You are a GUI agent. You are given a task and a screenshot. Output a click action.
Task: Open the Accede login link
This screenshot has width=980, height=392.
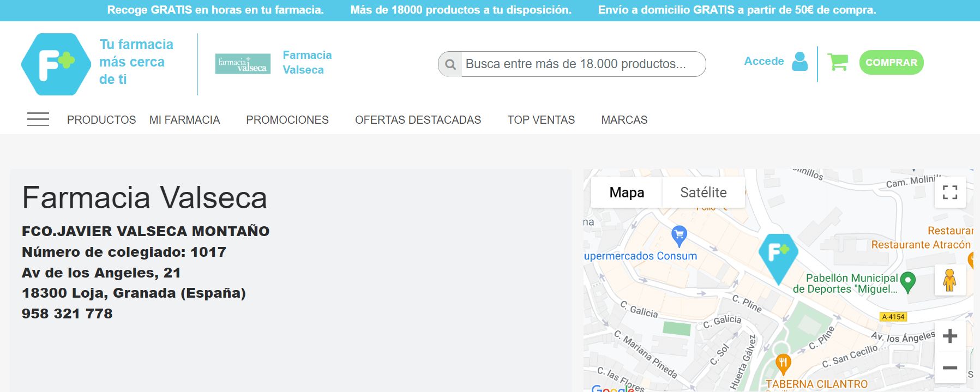click(763, 62)
